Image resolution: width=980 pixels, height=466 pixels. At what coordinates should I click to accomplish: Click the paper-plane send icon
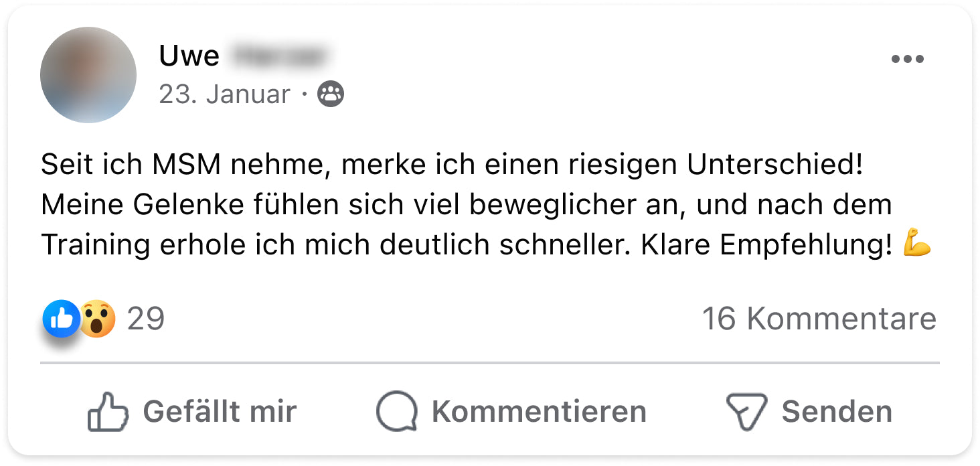(x=746, y=412)
